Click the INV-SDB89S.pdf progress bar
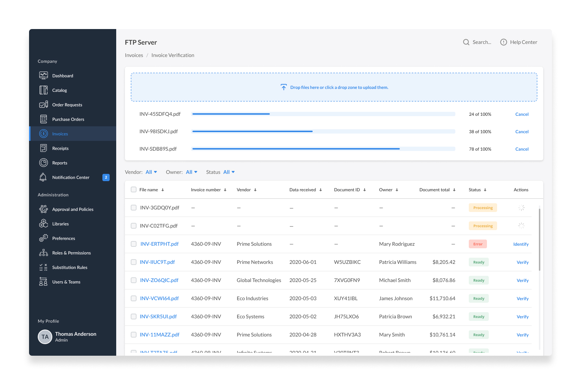581x392 pixels. (x=324, y=149)
